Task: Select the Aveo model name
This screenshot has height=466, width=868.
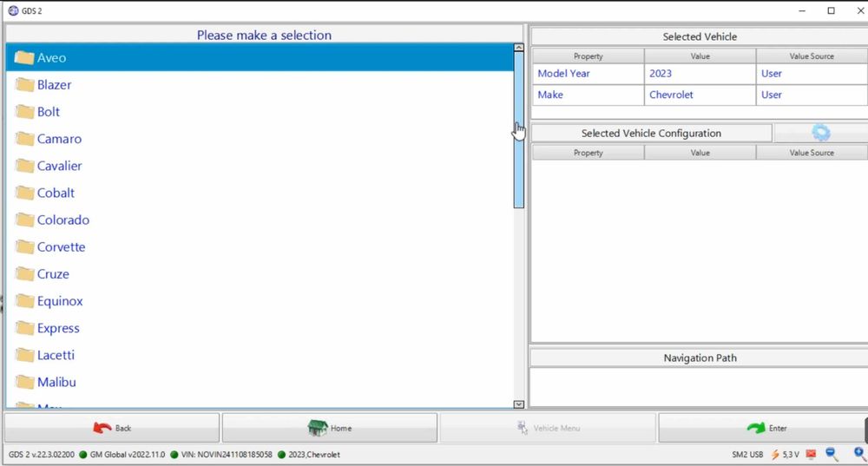Action: tap(51, 57)
